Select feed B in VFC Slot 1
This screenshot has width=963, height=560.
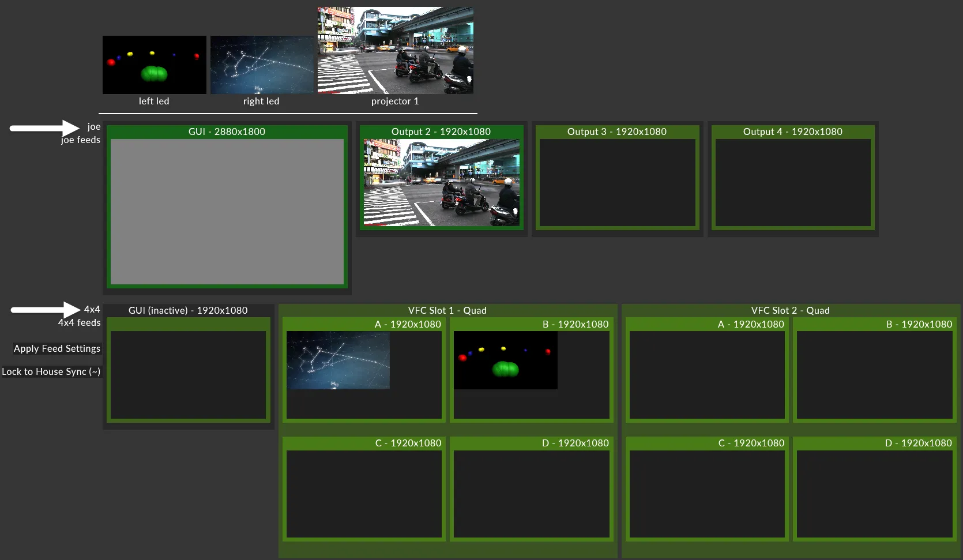[x=531, y=375]
